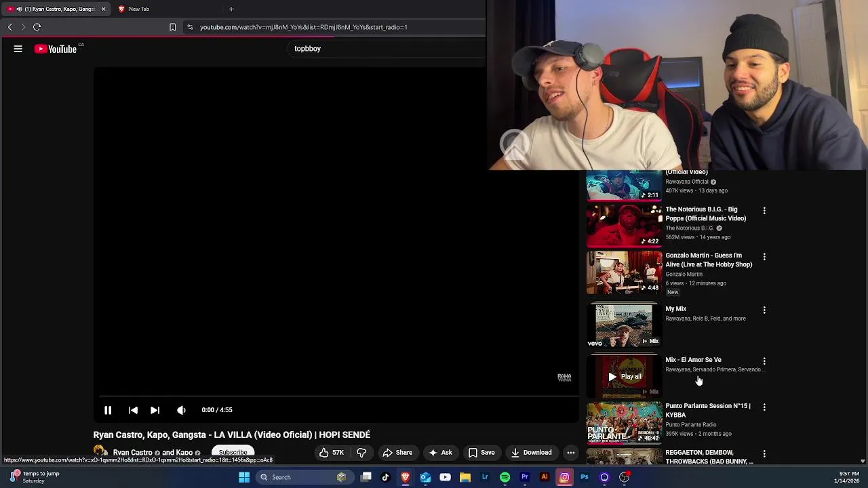Launch Premiere Pro from taskbar
Viewport: 868px width, 488px height.
525,477
